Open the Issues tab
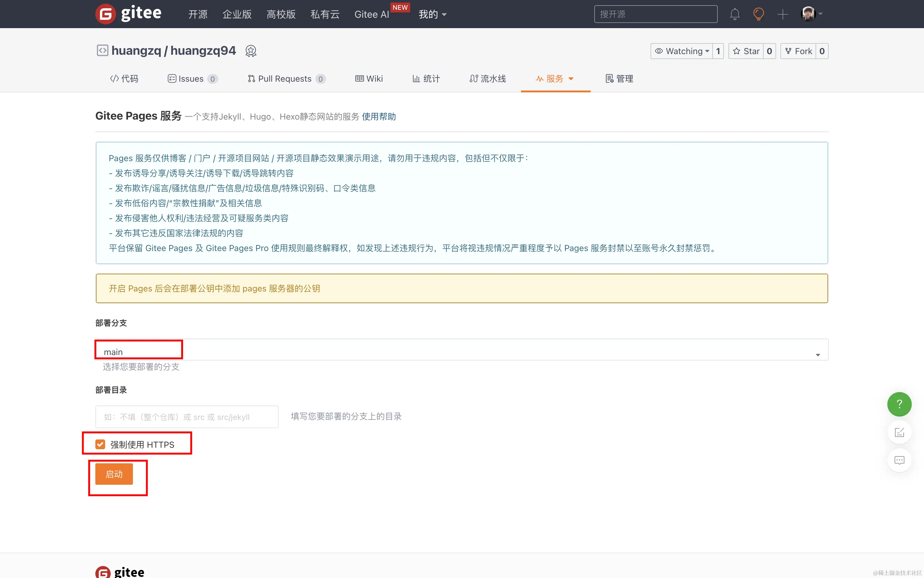The image size is (924, 578). [x=193, y=79]
